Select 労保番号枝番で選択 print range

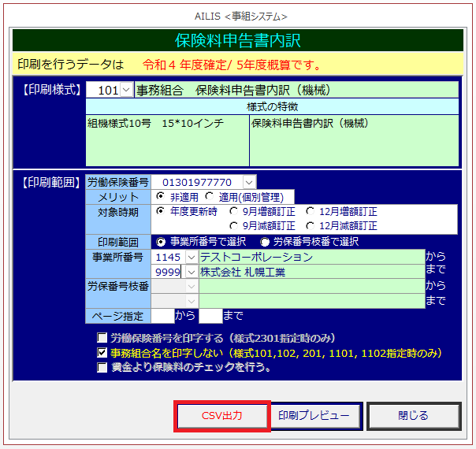click(x=265, y=242)
